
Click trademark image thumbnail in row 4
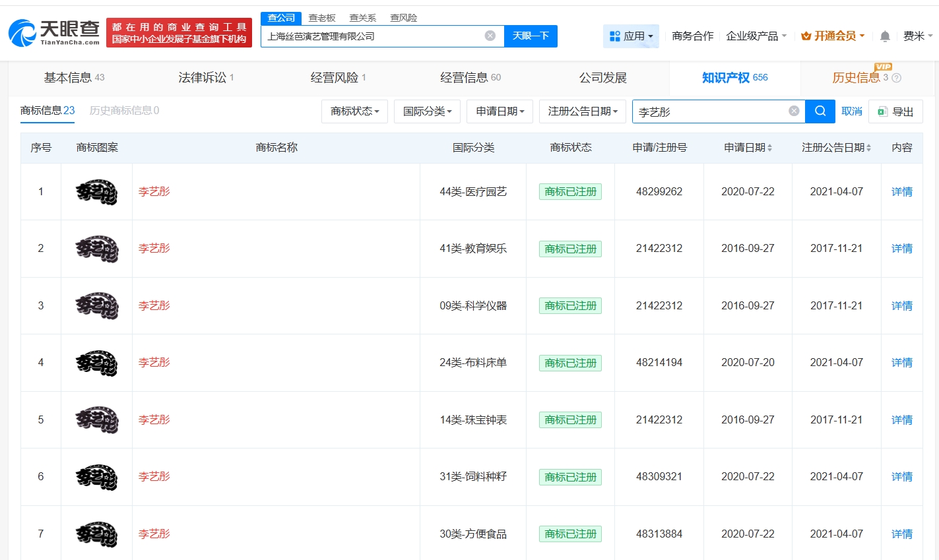click(x=96, y=363)
